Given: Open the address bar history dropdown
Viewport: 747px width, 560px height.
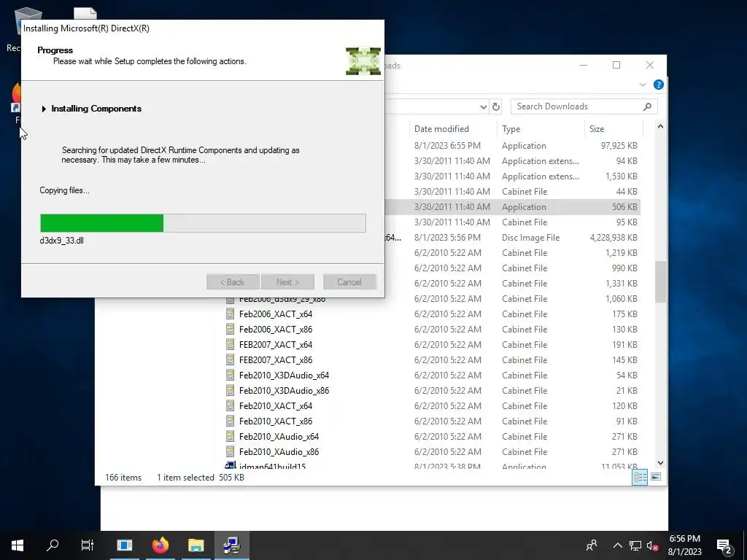Looking at the screenshot, I should point(483,106).
